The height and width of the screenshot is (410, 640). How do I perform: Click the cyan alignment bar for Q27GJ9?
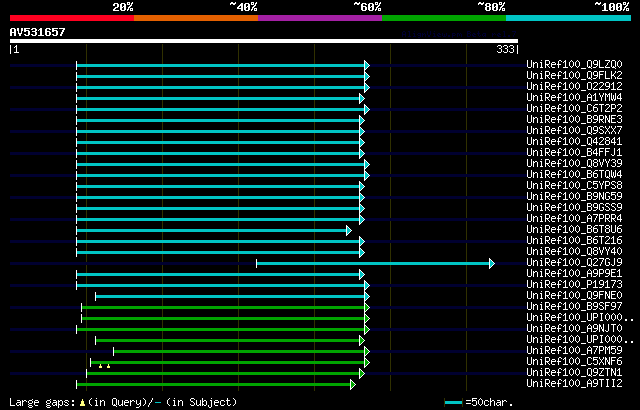pyautogui.click(x=376, y=264)
